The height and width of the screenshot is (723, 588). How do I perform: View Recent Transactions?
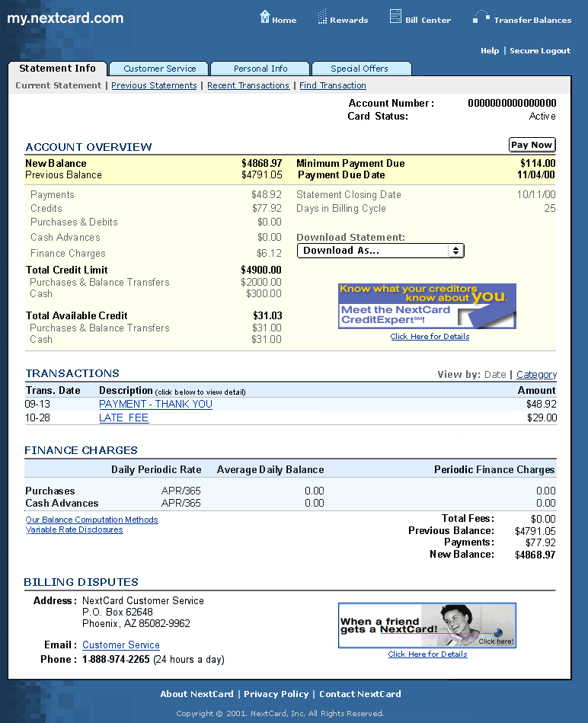(248, 85)
